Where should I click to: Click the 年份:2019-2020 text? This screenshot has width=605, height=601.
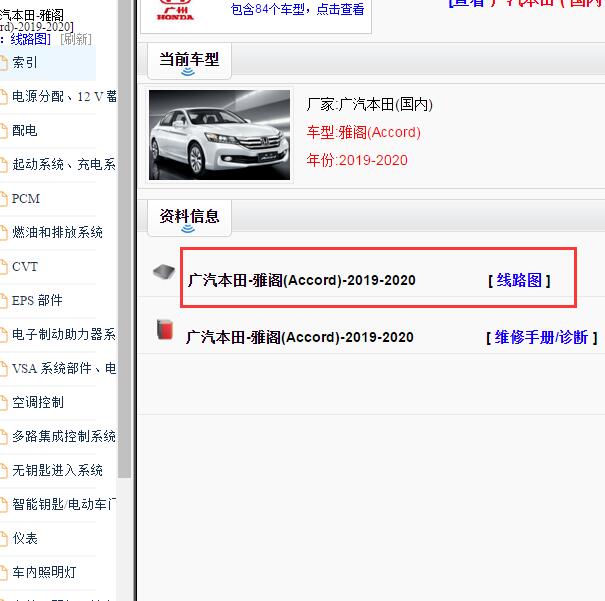click(357, 160)
